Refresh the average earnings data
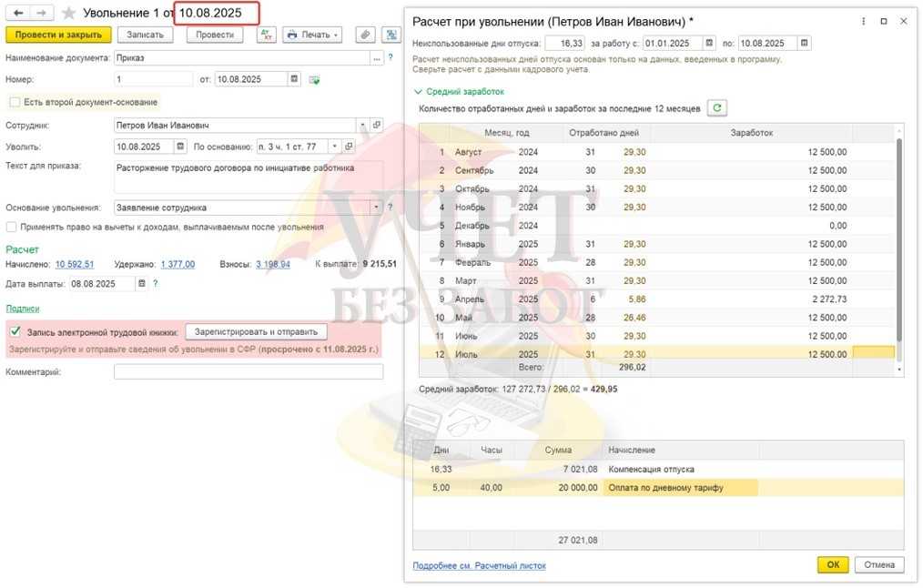Image resolution: width=923 pixels, height=588 pixels. [717, 108]
